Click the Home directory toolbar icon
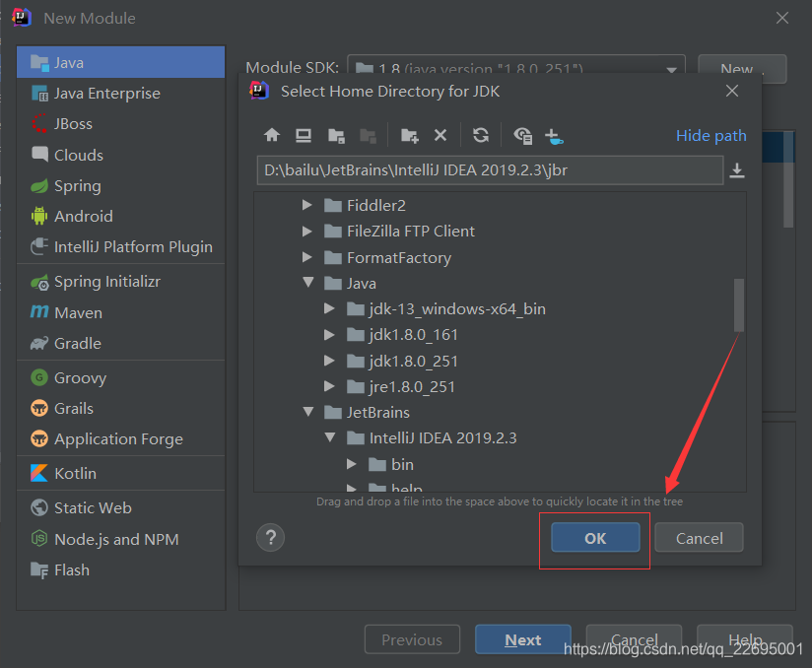This screenshot has height=668, width=812. coord(272,135)
